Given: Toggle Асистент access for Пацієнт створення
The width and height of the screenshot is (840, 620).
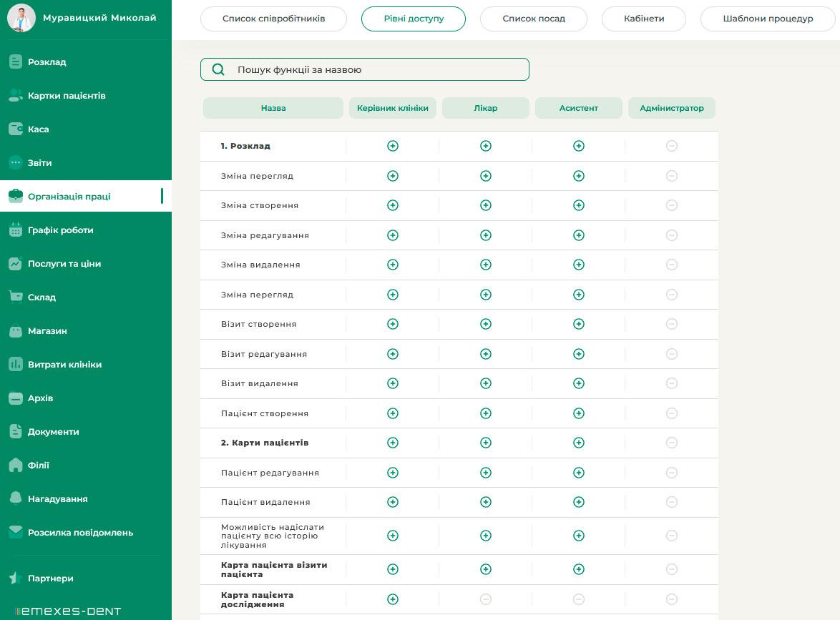Looking at the screenshot, I should 579,413.
